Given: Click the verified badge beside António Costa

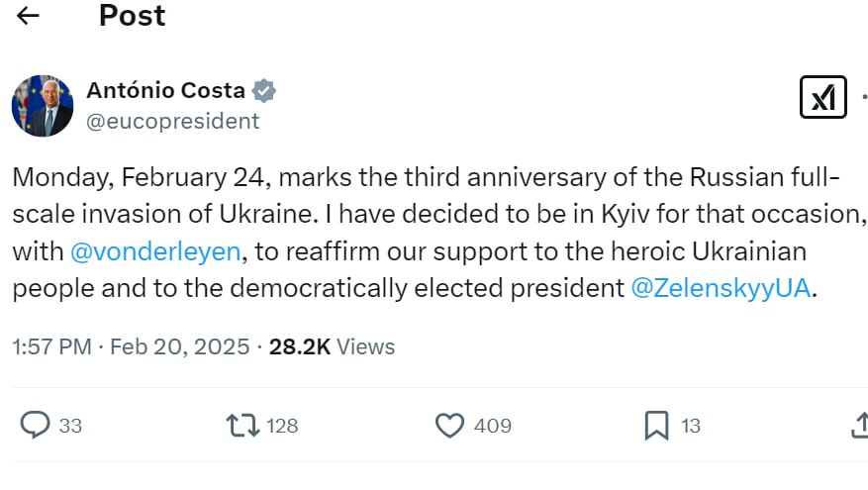Looking at the screenshot, I should [263, 91].
